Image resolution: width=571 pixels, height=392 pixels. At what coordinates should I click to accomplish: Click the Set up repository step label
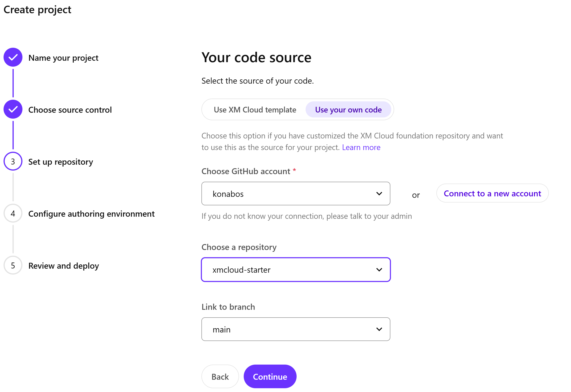pos(60,162)
